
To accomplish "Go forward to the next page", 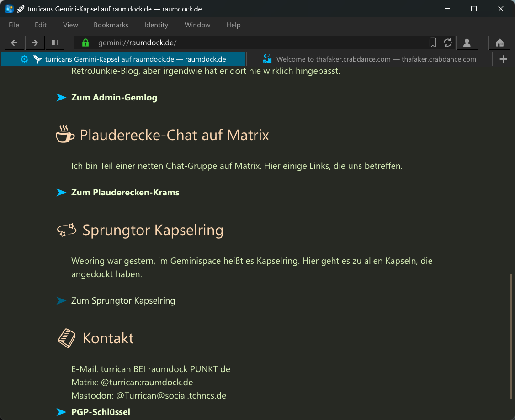I will [34, 42].
